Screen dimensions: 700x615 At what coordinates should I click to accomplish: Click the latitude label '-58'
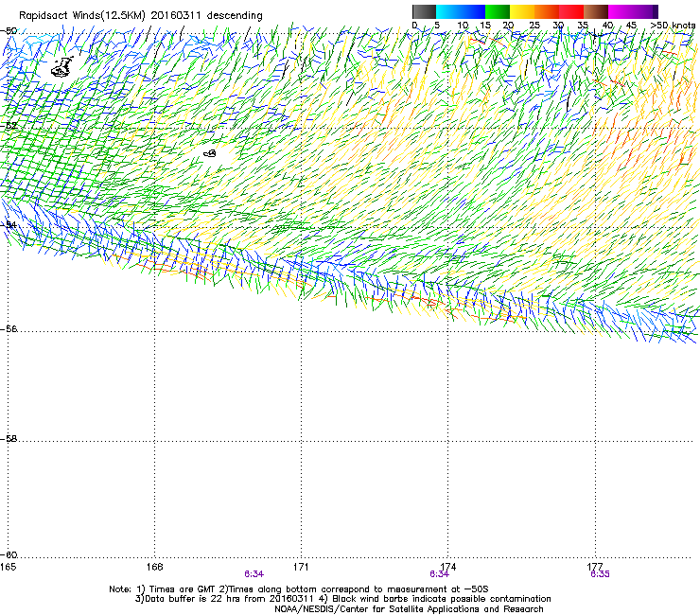tap(9, 439)
